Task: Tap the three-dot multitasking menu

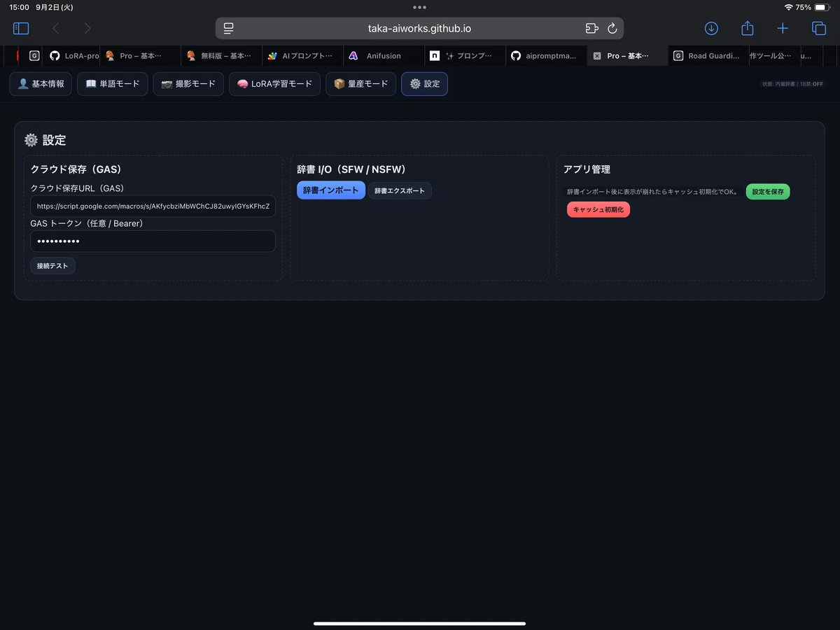Action: tap(419, 7)
